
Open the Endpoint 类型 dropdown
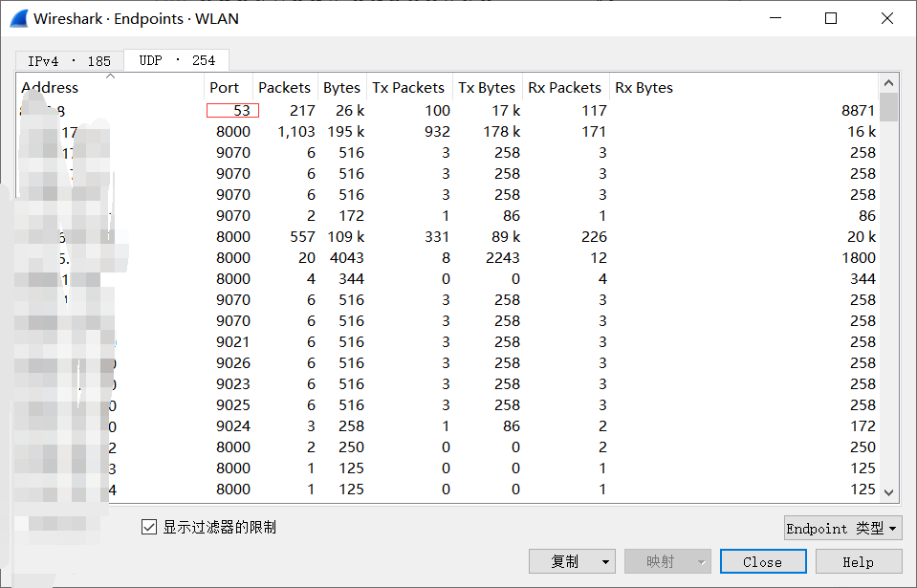pos(842,529)
